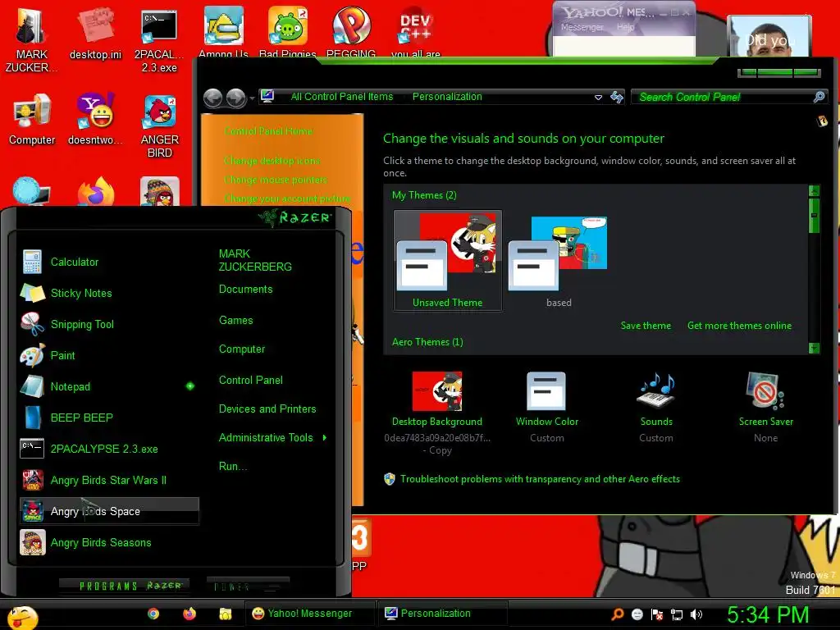Open Games in the Start menu
This screenshot has width=840, height=630.
coord(235,321)
